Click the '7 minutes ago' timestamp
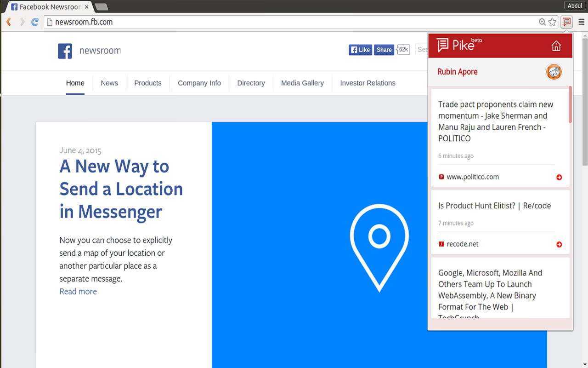This screenshot has width=588, height=368. click(x=456, y=223)
